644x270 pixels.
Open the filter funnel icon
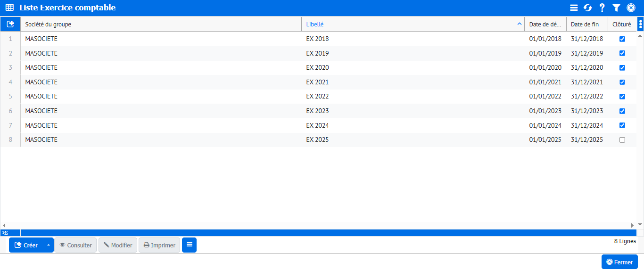tap(616, 8)
